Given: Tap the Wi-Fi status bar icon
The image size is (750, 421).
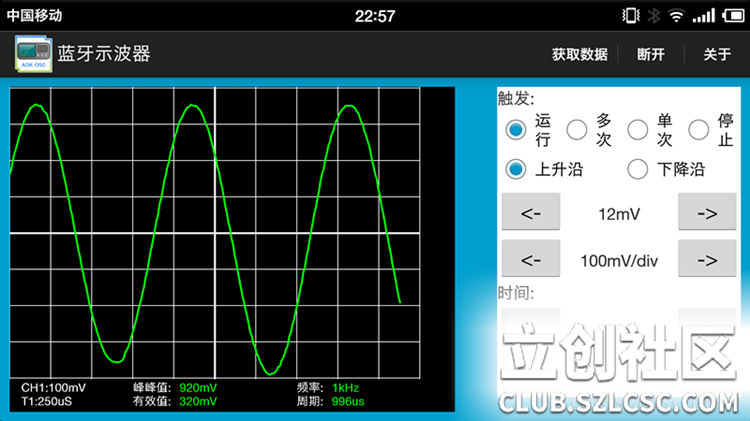Looking at the screenshot, I should coord(676,16).
